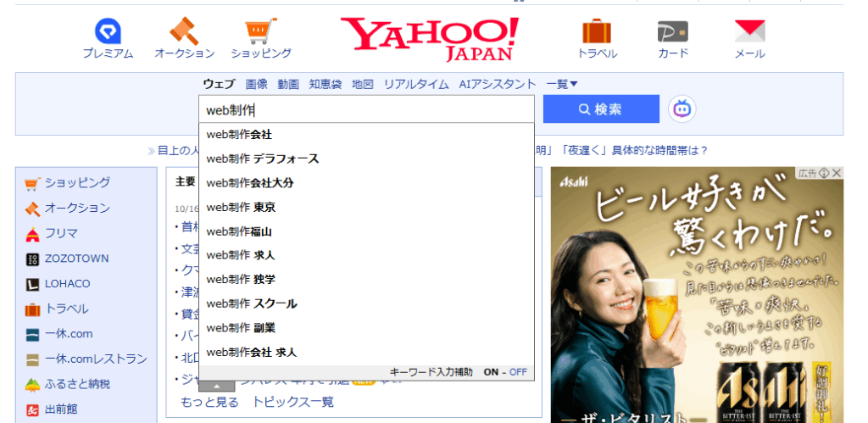Turn keyword input assist ON

pos(491,372)
